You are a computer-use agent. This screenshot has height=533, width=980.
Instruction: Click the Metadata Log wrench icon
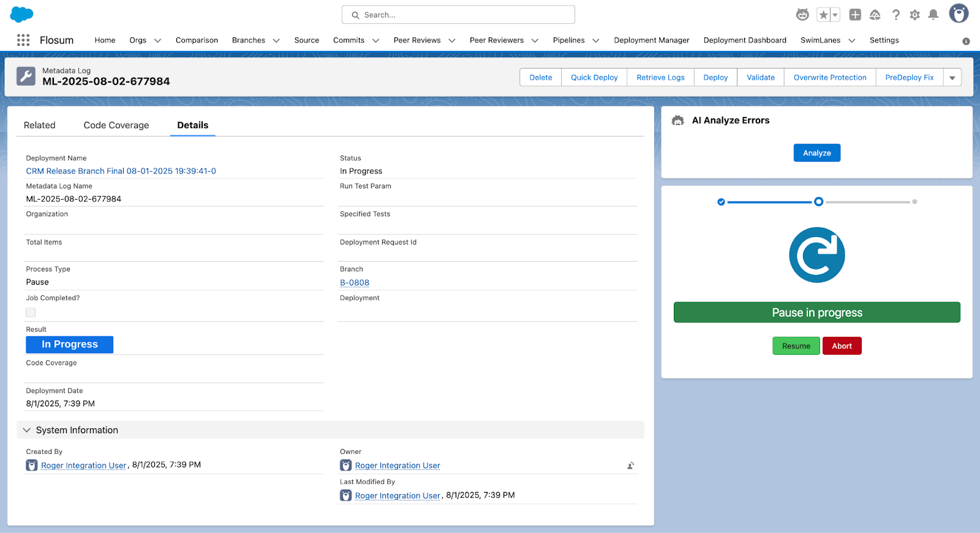click(x=26, y=76)
